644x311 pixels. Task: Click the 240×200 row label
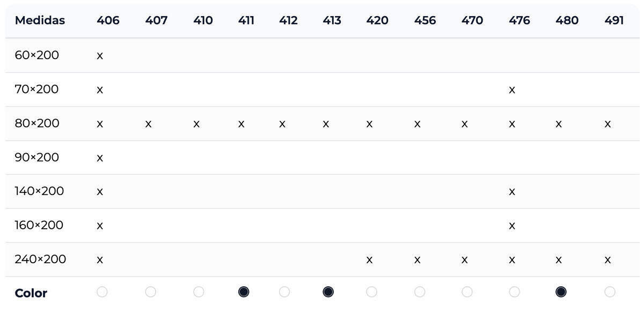click(x=40, y=259)
